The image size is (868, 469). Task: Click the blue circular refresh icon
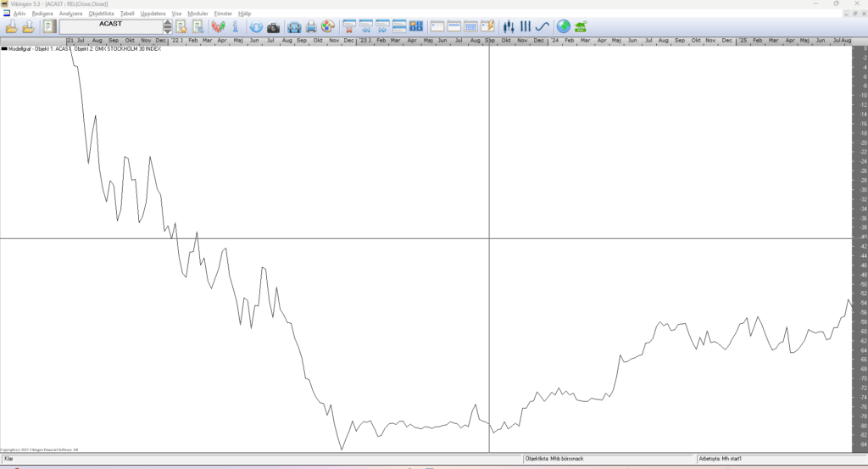click(256, 27)
